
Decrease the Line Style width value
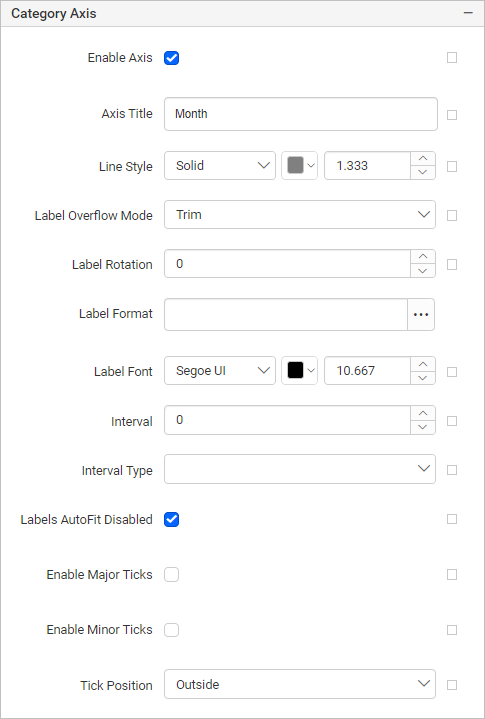coord(423,172)
